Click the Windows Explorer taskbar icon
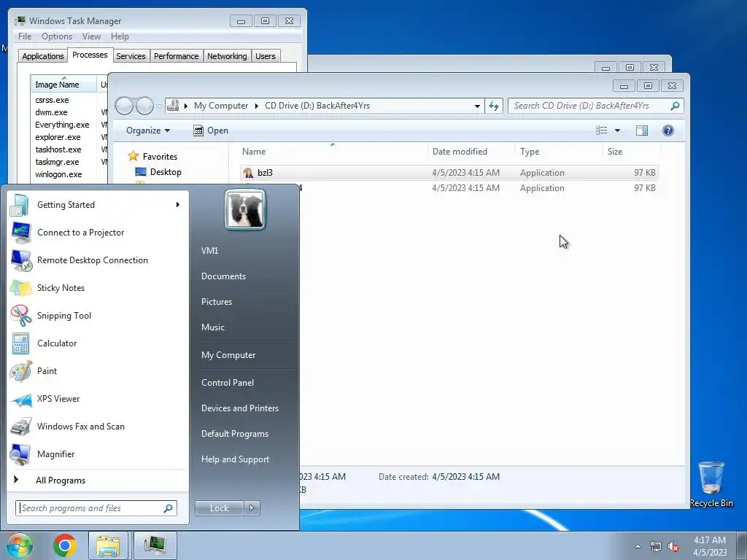 [x=108, y=545]
